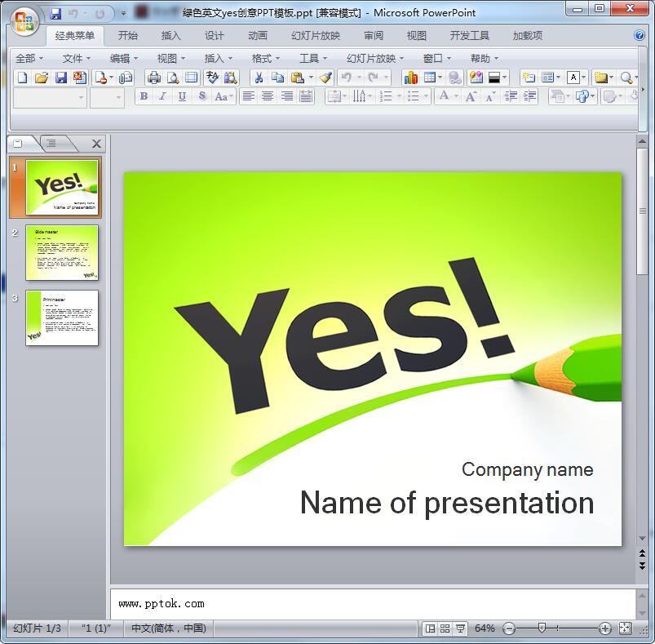Click the Decrease Font Size icon
Screen dimensions: 655x644
pos(490,96)
